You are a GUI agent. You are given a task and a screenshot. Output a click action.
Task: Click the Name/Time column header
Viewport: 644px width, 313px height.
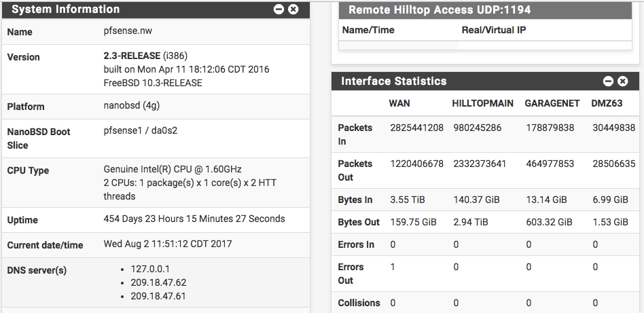368,30
